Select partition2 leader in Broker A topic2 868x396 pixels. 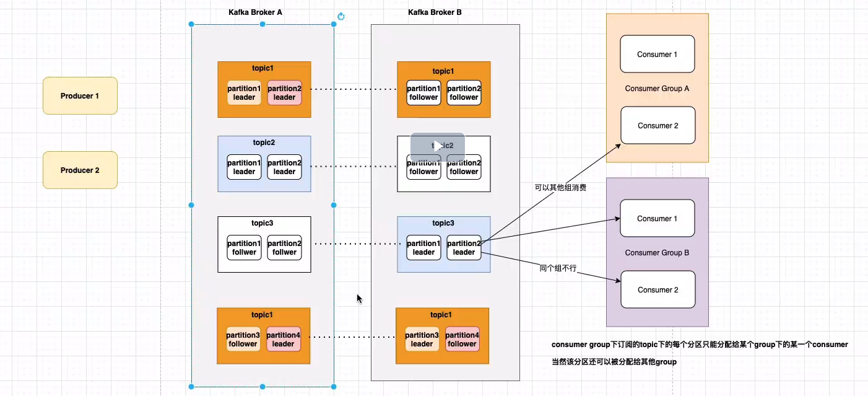pyautogui.click(x=284, y=167)
